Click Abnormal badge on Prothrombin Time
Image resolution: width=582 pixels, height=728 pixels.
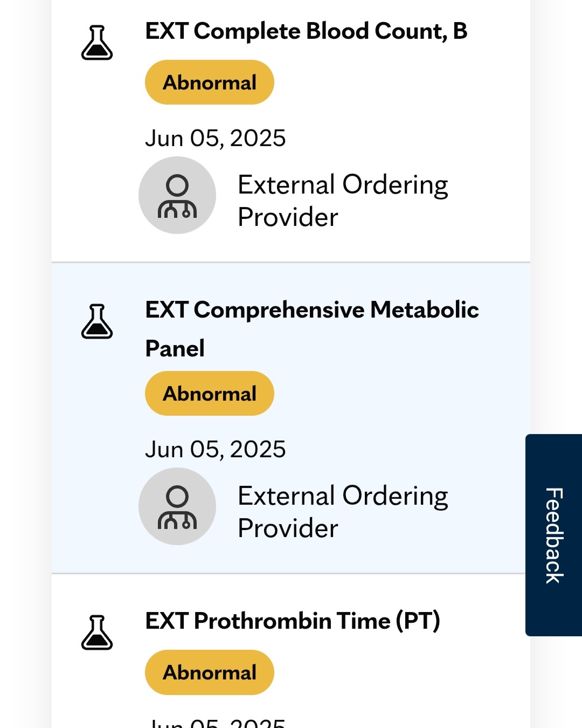tap(210, 672)
